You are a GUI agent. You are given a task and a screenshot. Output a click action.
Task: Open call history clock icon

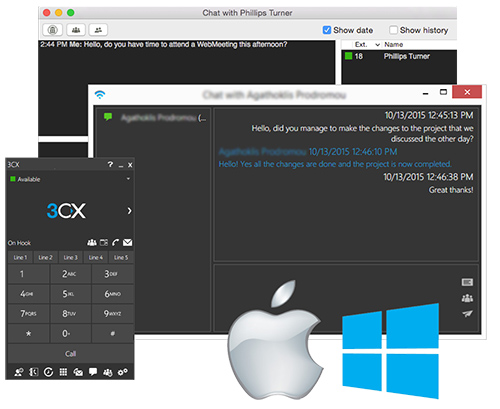(x=49, y=372)
